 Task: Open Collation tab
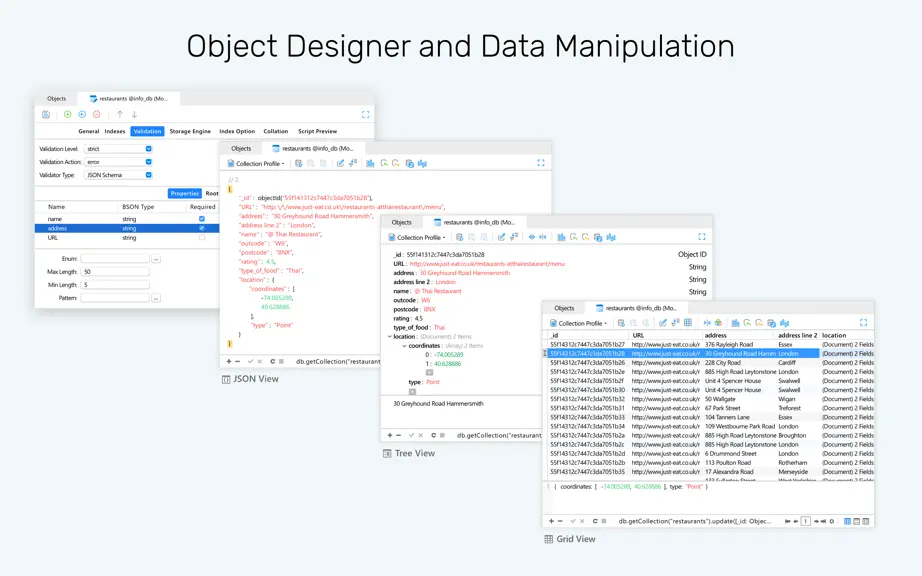(x=276, y=131)
